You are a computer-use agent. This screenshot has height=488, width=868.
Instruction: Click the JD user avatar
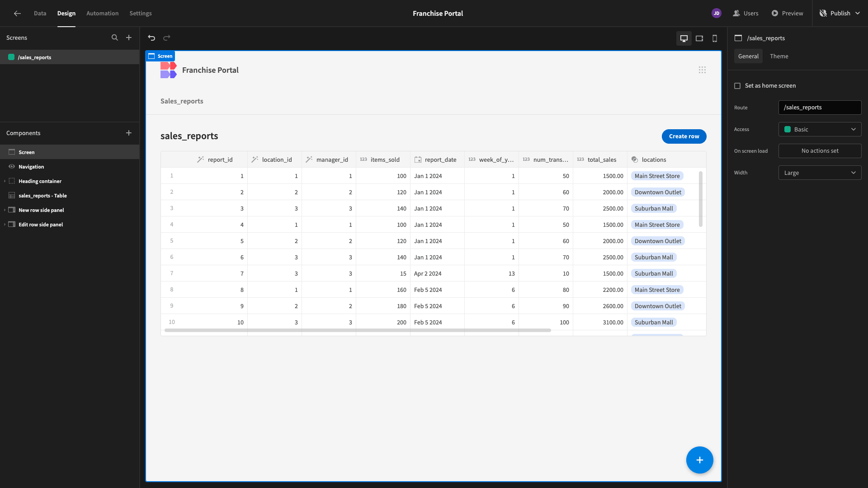716,14
